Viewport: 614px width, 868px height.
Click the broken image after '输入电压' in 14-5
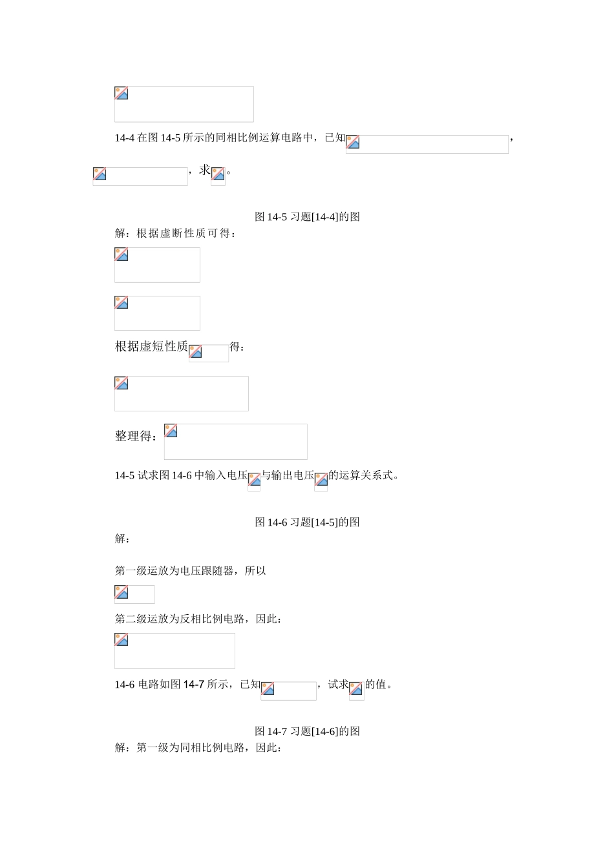254,481
